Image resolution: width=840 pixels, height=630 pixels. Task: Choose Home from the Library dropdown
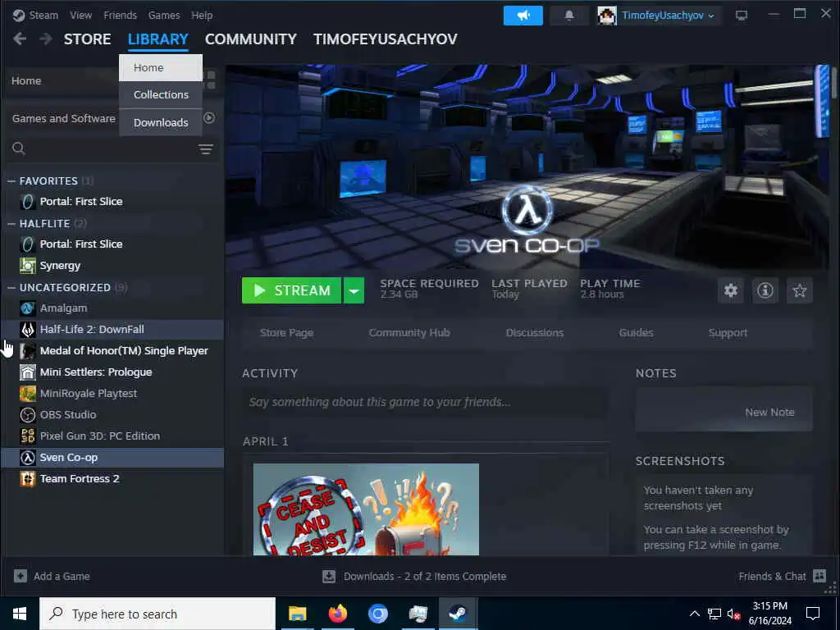click(161, 67)
